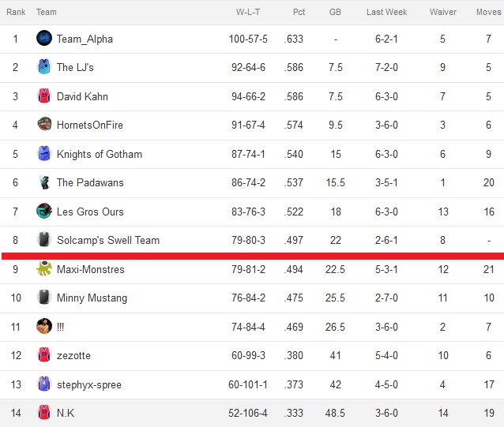The width and height of the screenshot is (504, 427).
Task: Select the HornetsOnFire team logo
Action: click(x=44, y=124)
